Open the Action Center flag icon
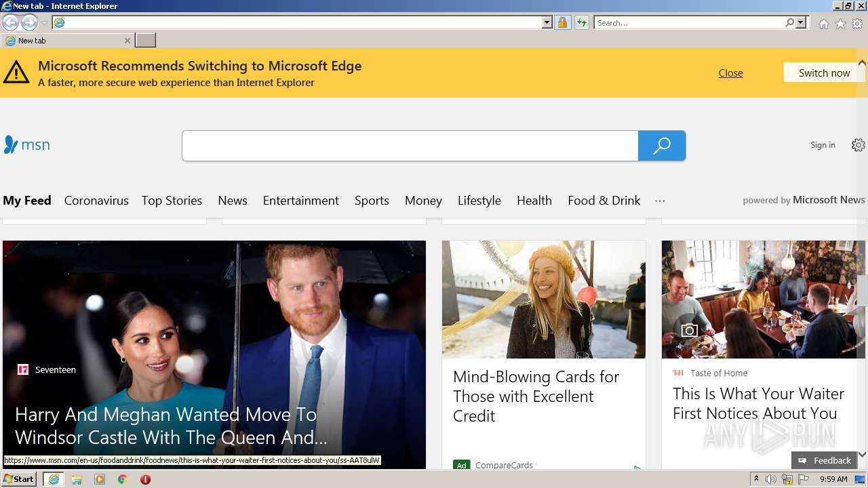The width and height of the screenshot is (868, 488). [x=804, y=479]
